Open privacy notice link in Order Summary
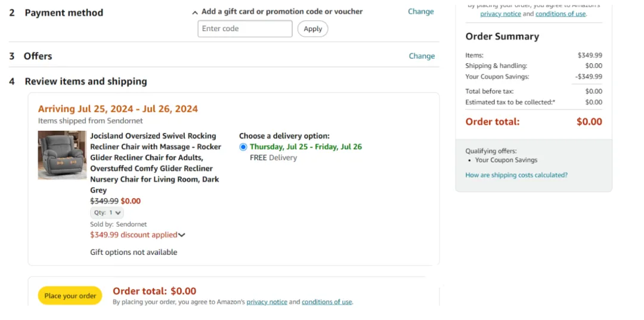 click(x=500, y=14)
